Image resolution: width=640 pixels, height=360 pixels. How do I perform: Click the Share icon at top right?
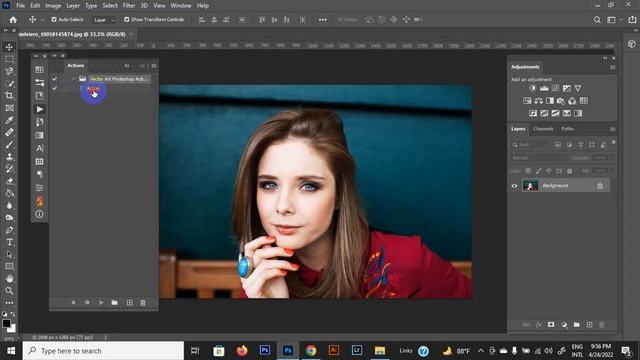[632, 20]
